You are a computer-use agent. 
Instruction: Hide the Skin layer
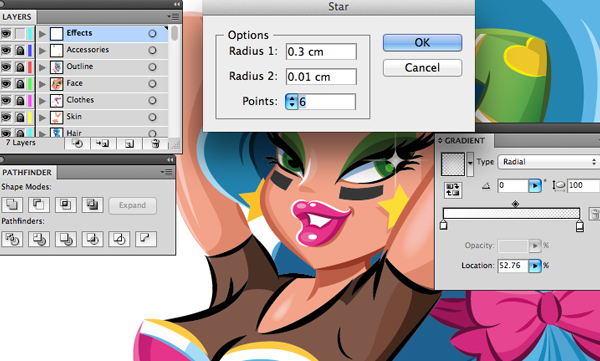tap(6, 117)
